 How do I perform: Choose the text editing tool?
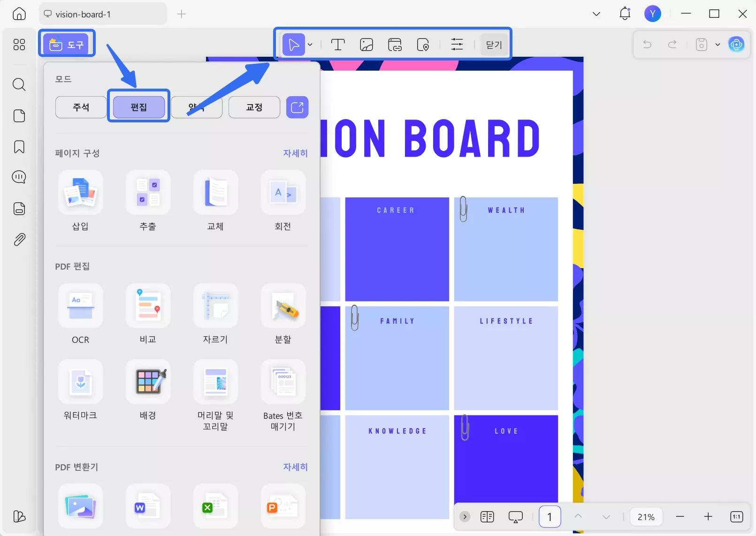pos(338,45)
